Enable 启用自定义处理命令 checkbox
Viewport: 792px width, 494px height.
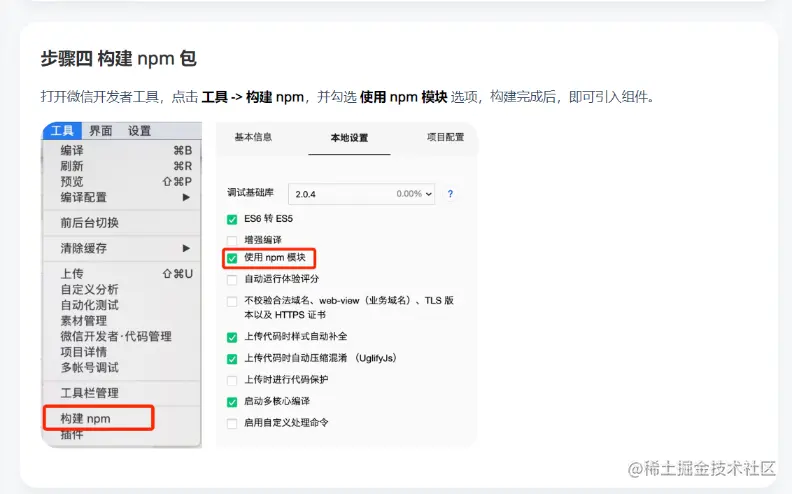click(232, 423)
